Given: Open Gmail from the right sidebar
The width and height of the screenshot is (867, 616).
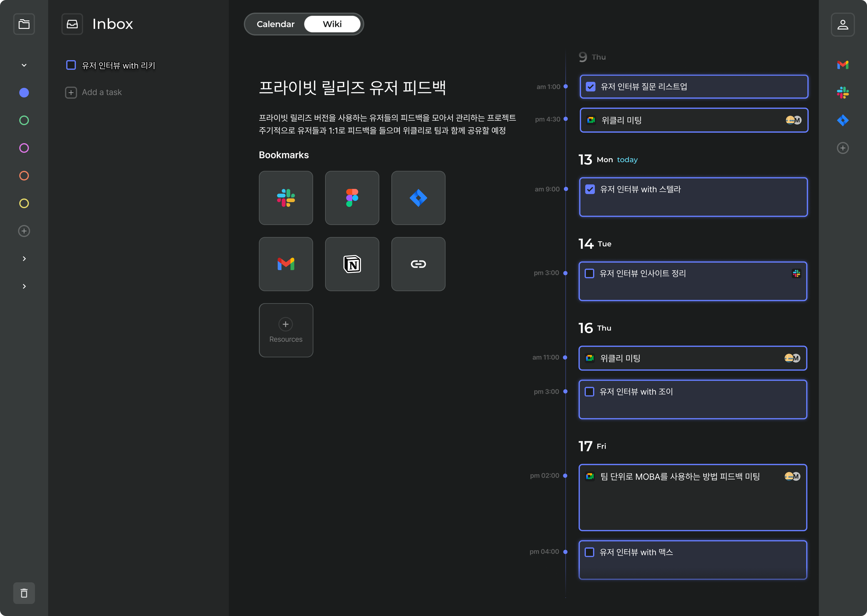Looking at the screenshot, I should 843,64.
